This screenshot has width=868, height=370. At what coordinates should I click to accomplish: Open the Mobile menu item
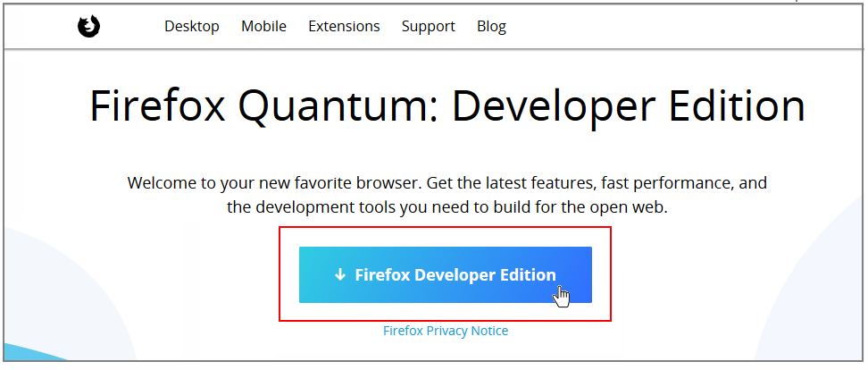pos(263,26)
